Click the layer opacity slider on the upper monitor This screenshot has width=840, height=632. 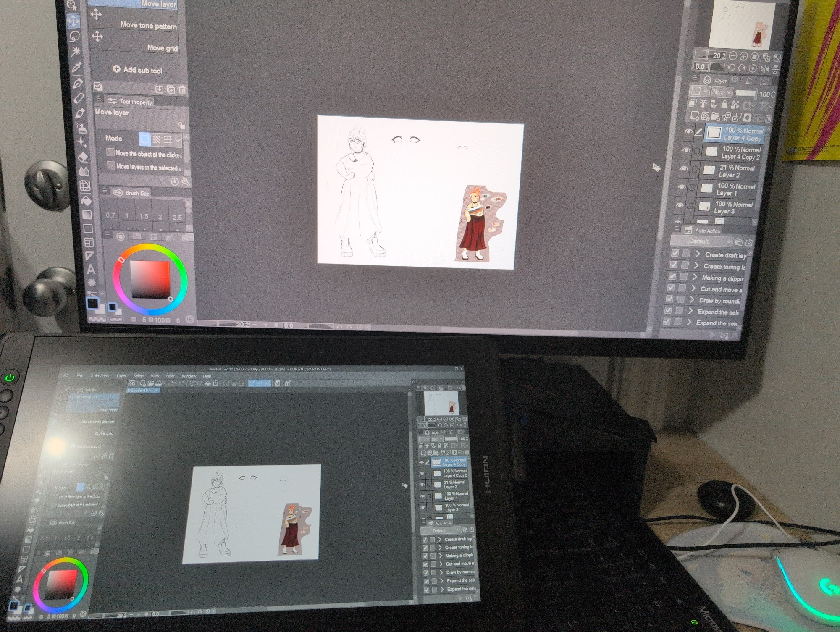pyautogui.click(x=746, y=93)
